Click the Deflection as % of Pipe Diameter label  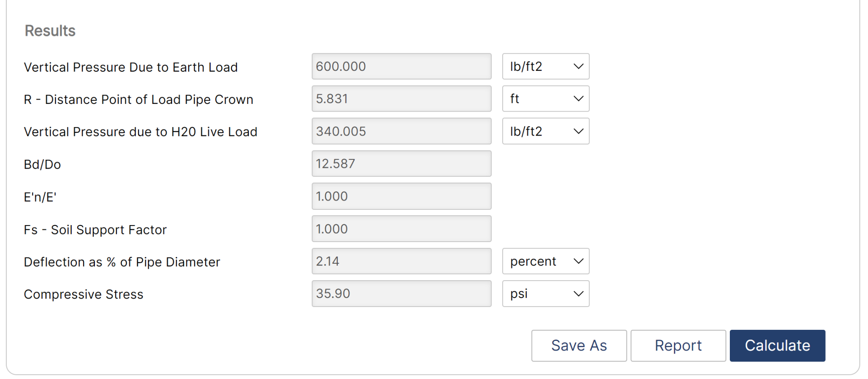pyautogui.click(x=122, y=262)
